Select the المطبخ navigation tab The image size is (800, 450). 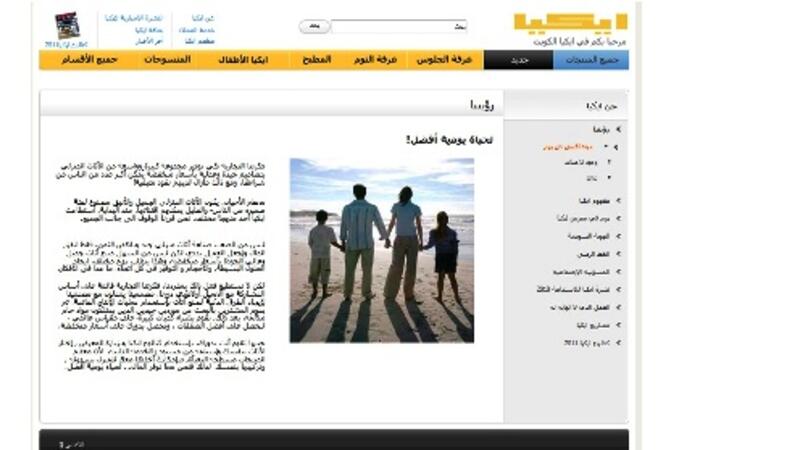click(x=316, y=60)
